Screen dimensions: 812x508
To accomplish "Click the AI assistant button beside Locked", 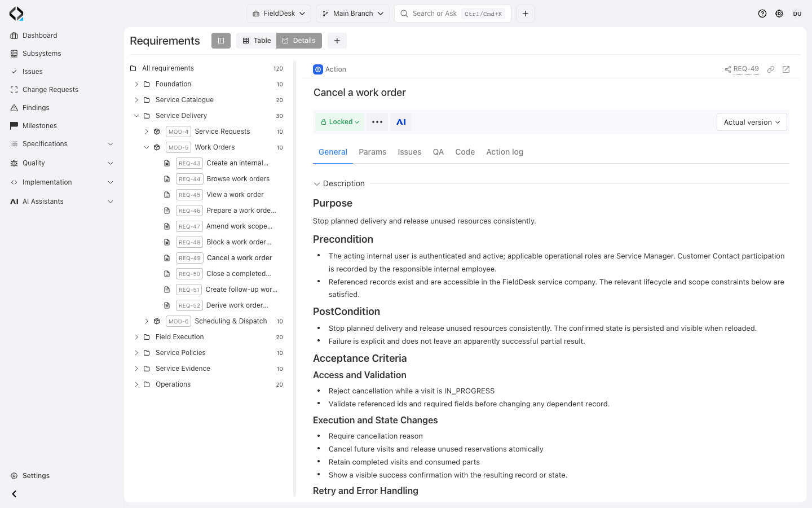I will click(401, 122).
